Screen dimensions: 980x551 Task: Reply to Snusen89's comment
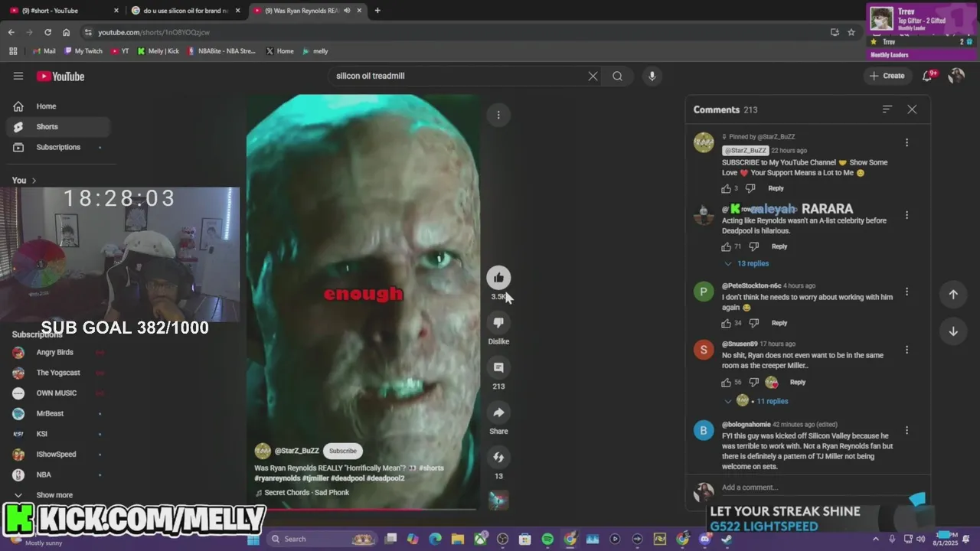click(798, 382)
